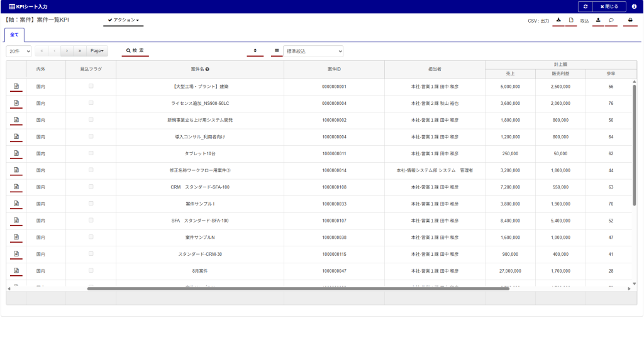Expand the 20件 page size dropdown
644x362 pixels.
(19, 51)
